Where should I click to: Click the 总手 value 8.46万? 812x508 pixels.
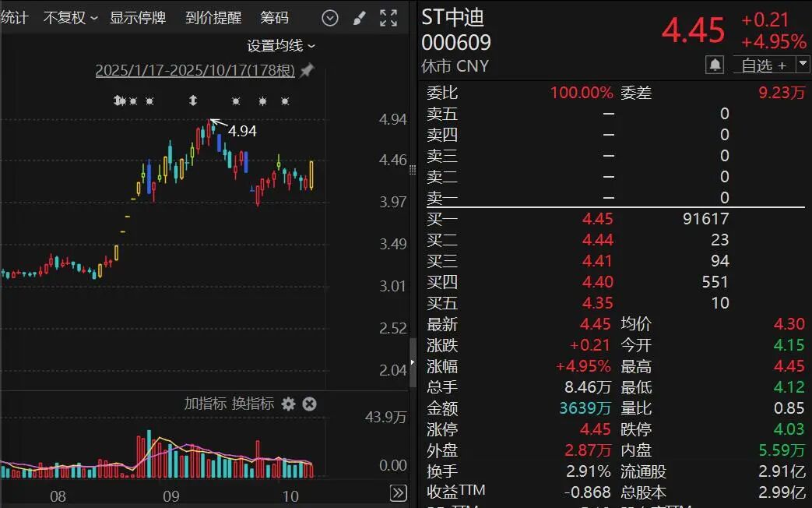588,387
